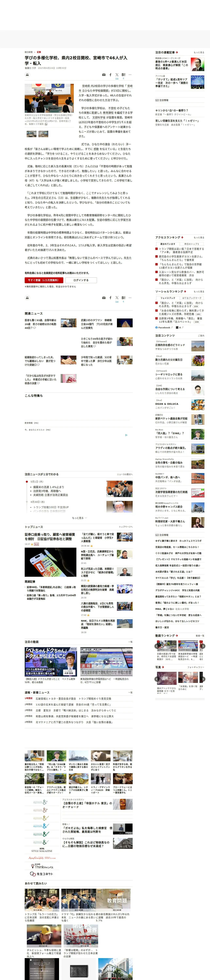The width and height of the screenshot is (210, 980).
Task: Open 動画一覧 link
Action: 200,636
